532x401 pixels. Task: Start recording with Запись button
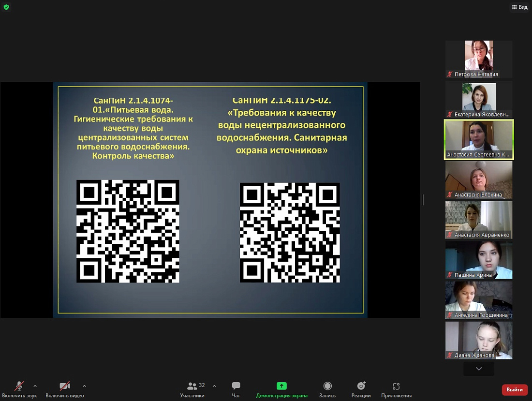coord(327,389)
